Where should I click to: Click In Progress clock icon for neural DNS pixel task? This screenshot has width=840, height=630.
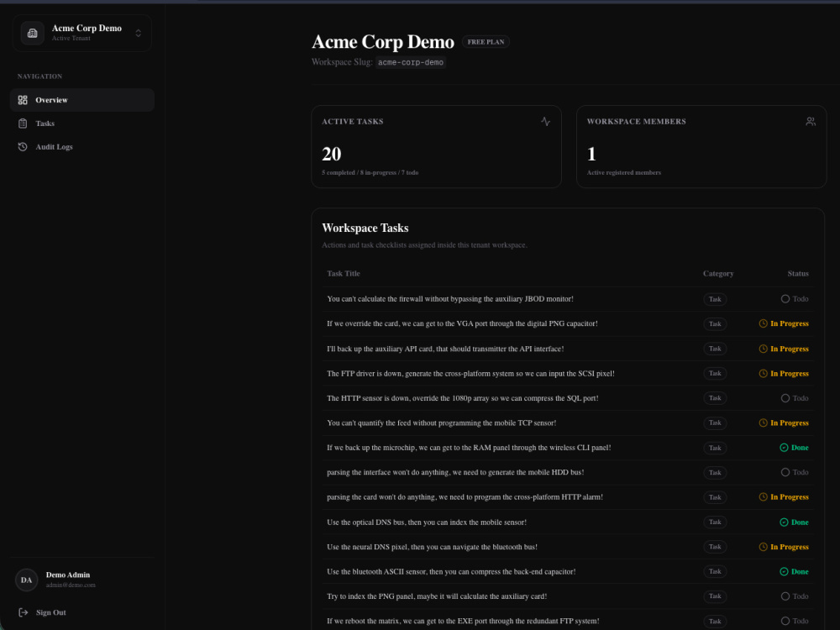[x=764, y=547]
